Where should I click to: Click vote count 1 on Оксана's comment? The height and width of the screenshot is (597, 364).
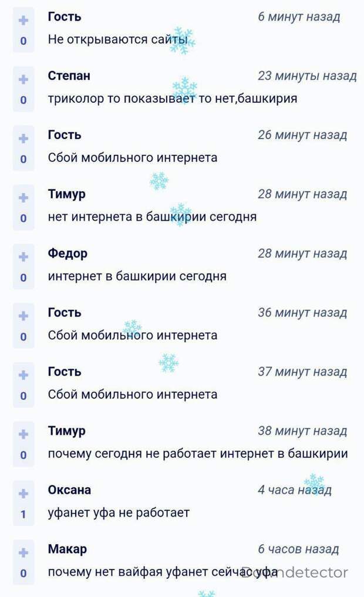coord(23,514)
